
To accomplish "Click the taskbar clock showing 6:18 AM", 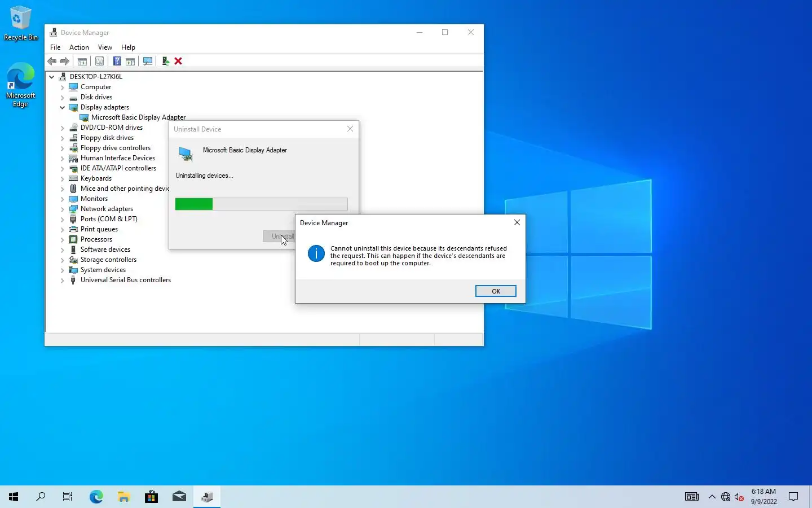I will 764,497.
